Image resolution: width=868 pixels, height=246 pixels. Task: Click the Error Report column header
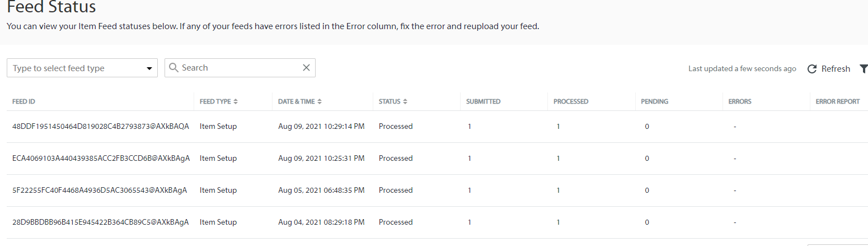(838, 101)
